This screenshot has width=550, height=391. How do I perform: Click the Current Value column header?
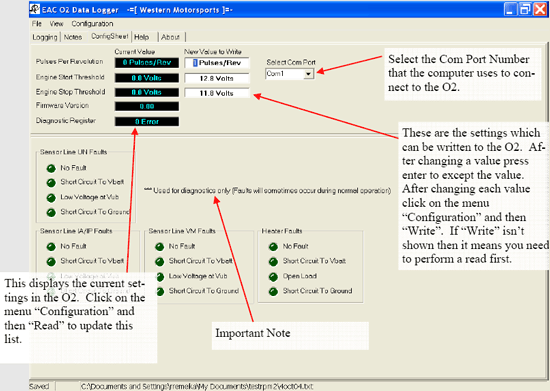(x=135, y=52)
